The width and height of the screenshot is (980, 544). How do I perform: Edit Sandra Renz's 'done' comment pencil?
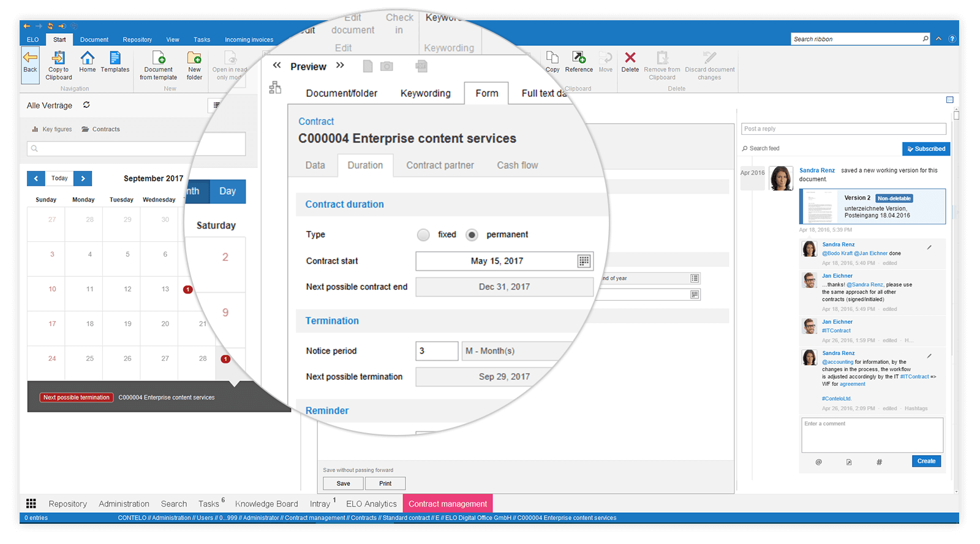pos(929,247)
